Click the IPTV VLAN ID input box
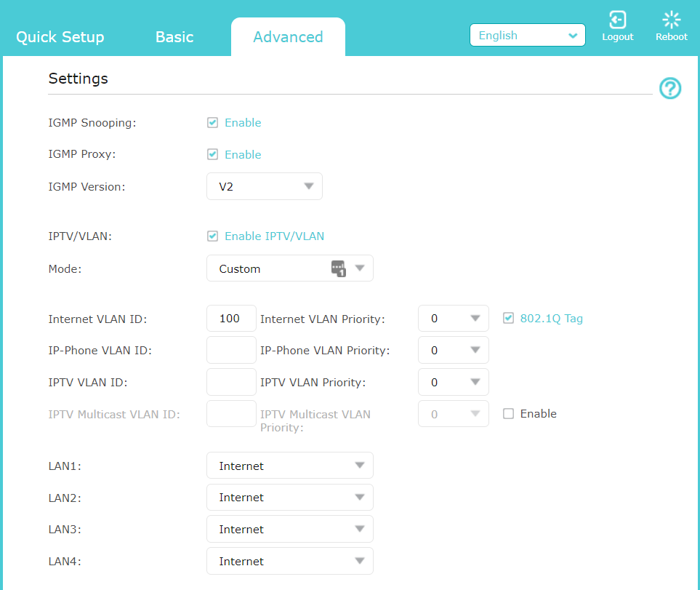The height and width of the screenshot is (590, 700). click(231, 382)
